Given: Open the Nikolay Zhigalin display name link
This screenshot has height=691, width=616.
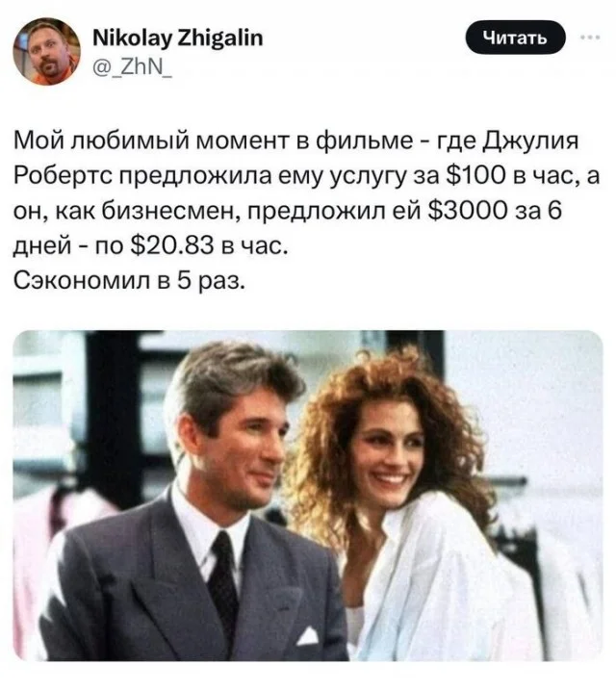Looking at the screenshot, I should coord(178,38).
